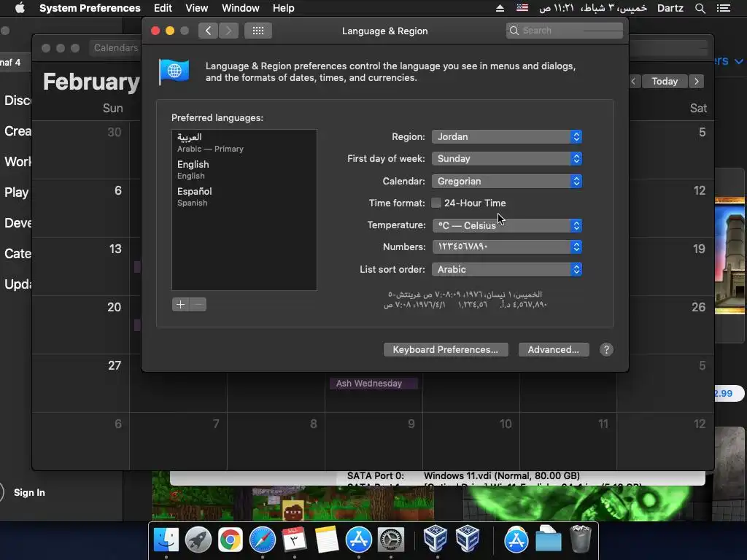Open Numbers format dropdown
Viewport: 747px width, 560px height.
[x=507, y=246]
